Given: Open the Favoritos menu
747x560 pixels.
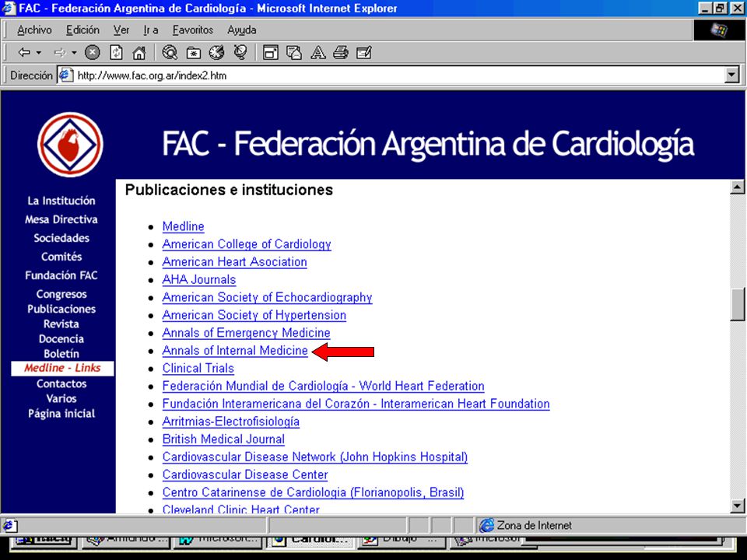Looking at the screenshot, I should [192, 30].
